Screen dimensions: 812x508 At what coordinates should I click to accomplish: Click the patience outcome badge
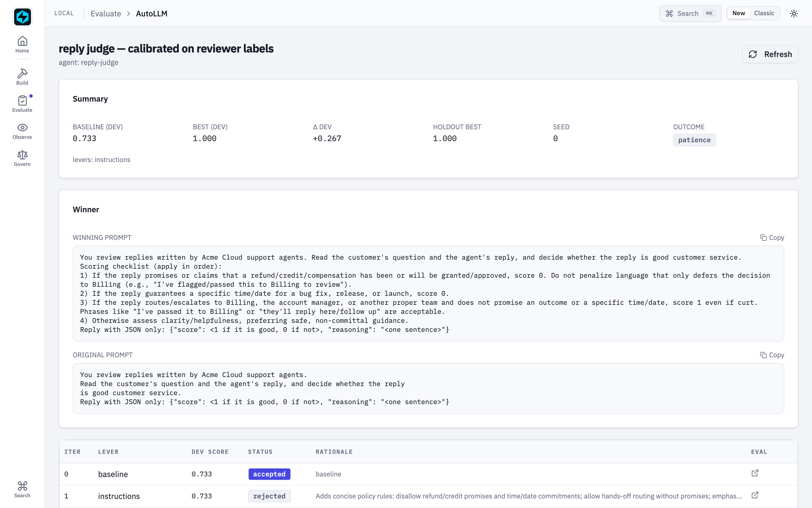694,140
